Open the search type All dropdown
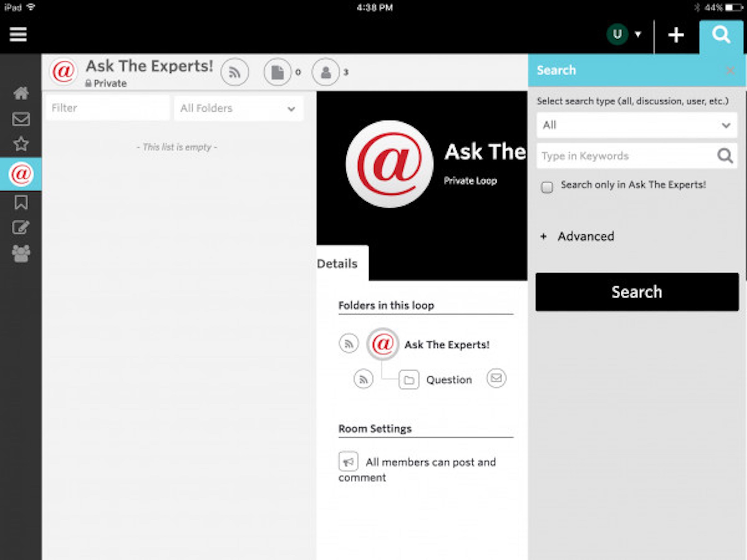 point(636,125)
